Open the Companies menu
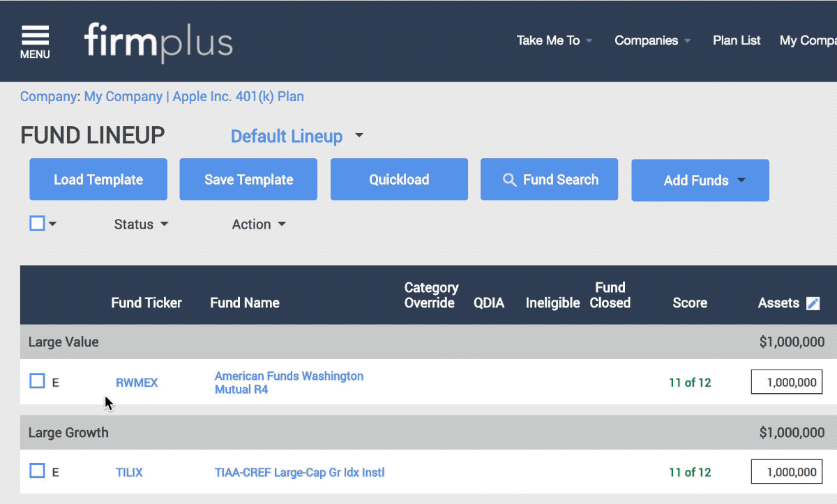 [653, 40]
